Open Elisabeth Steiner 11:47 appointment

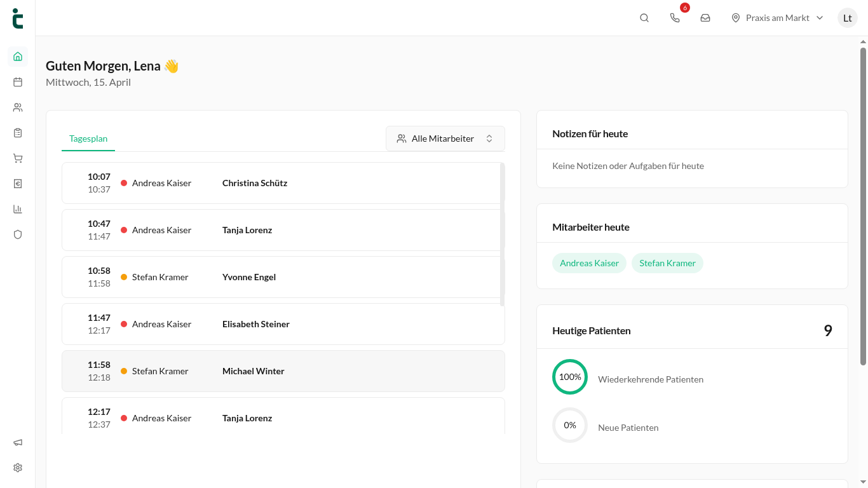283,324
